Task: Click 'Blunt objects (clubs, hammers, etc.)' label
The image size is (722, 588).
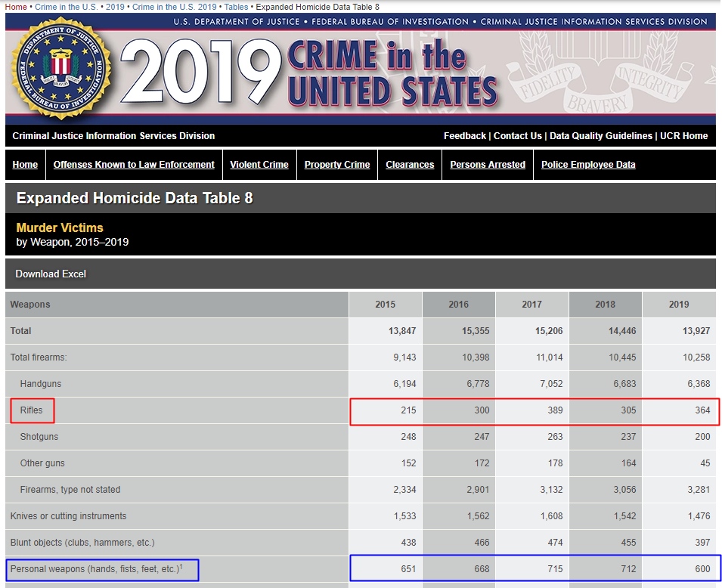Action: tap(82, 543)
